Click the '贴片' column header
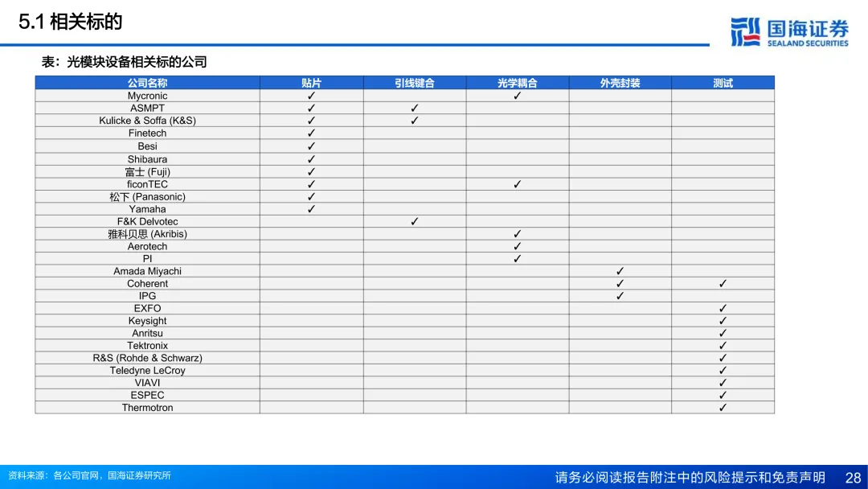Image resolution: width=868 pixels, height=489 pixels. click(x=311, y=83)
